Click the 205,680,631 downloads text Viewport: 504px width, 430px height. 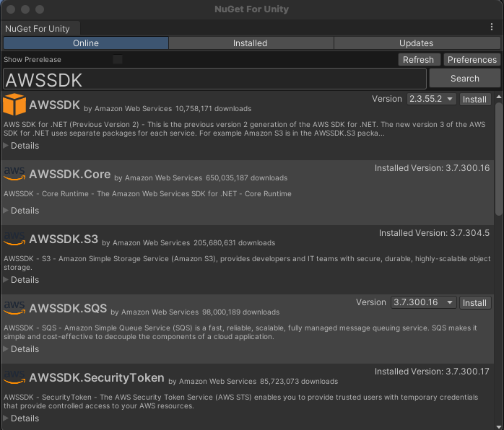pos(235,243)
